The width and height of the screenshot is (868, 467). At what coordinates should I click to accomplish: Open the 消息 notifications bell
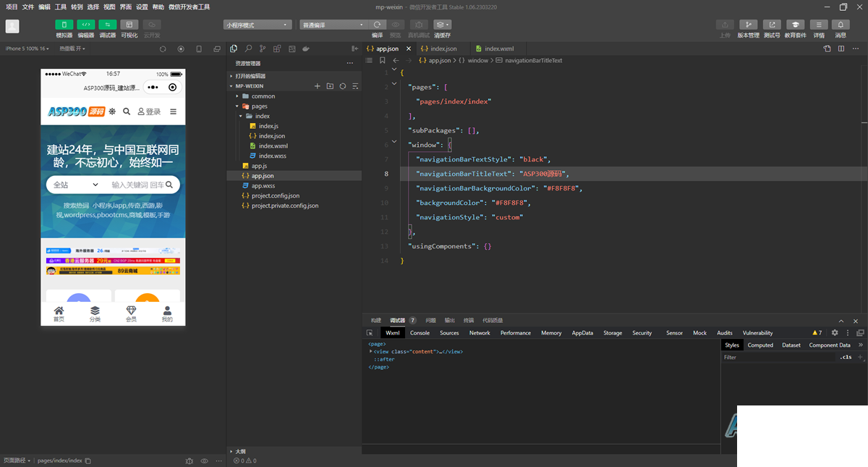pos(841,25)
